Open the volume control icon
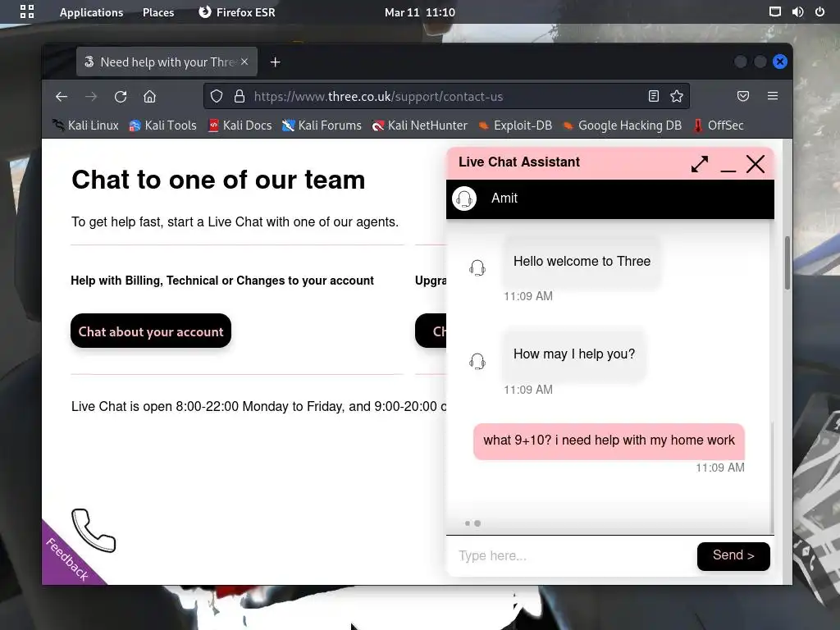This screenshot has height=630, width=840. click(797, 11)
